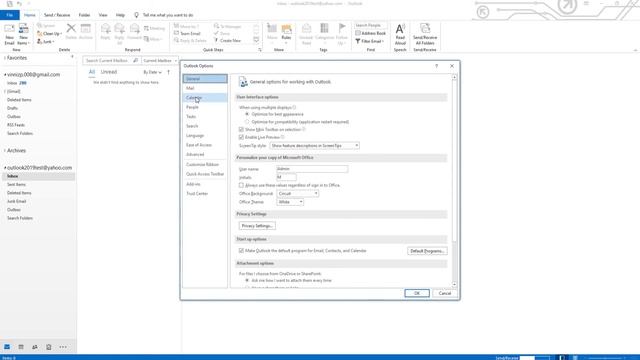This screenshot has width=640, height=360.
Task: Expand the Archives folder group
Action: tap(5, 151)
